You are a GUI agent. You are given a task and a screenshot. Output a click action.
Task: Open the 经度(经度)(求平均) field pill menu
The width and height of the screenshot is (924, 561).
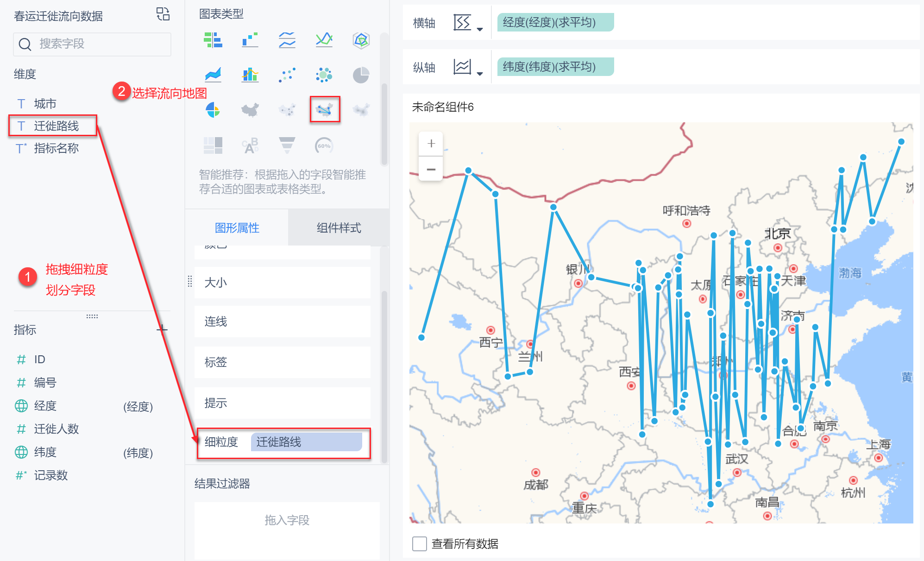click(x=555, y=22)
